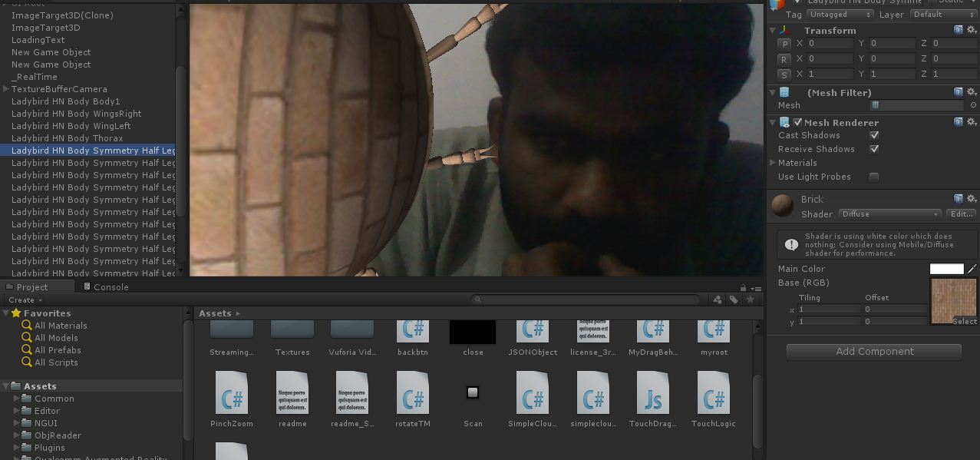This screenshot has width=980, height=460.
Task: Select the readme_S text asset icon
Action: [x=352, y=392]
